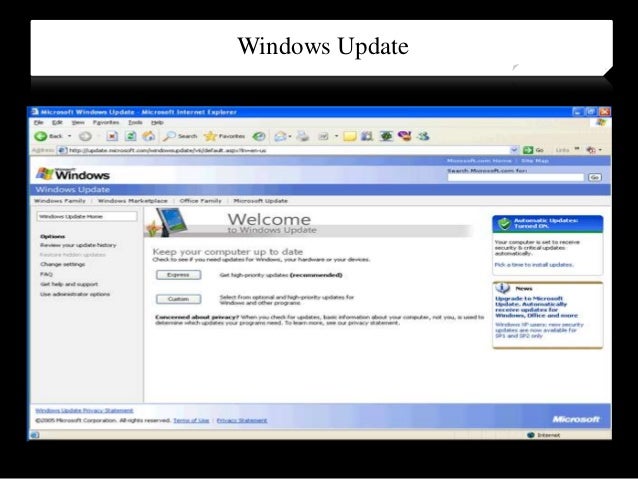Expand the Links toolbar chevron

[577, 149]
